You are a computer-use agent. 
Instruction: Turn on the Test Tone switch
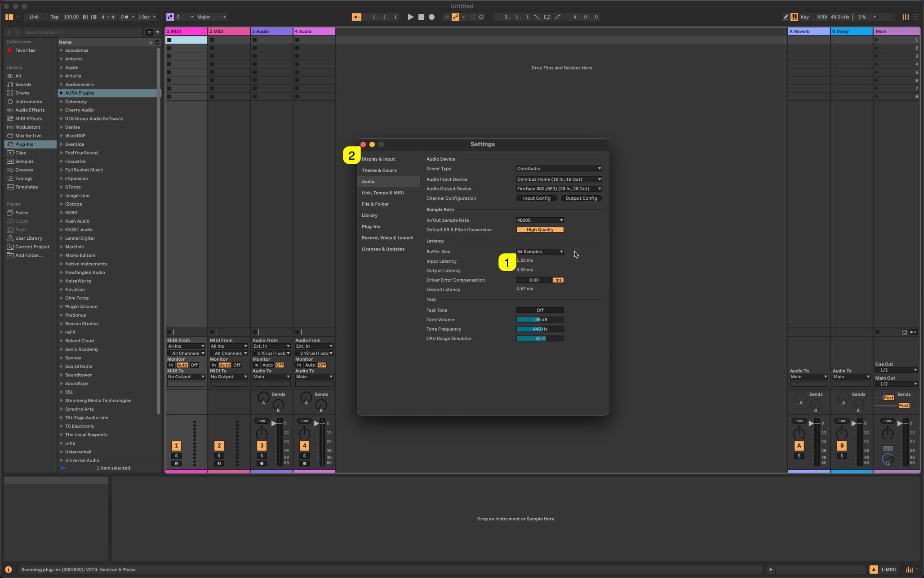(x=540, y=310)
